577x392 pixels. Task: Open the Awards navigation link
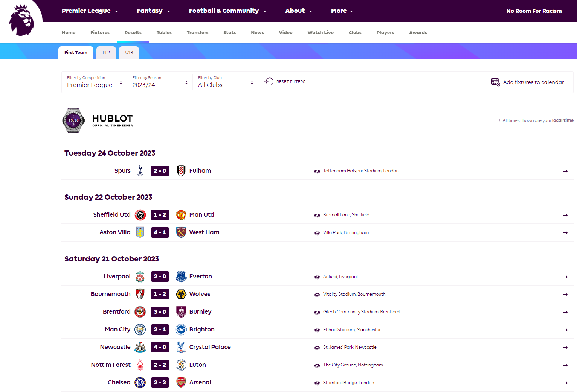(x=418, y=33)
